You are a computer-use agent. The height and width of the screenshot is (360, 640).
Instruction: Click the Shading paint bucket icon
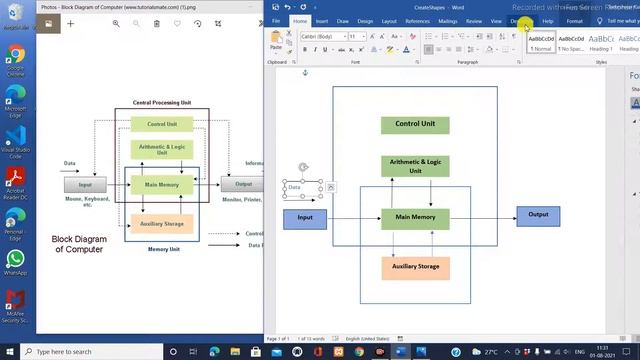pos(489,49)
